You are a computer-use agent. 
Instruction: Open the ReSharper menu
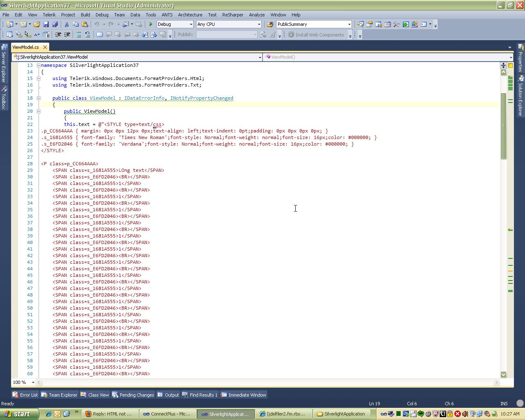click(x=233, y=15)
